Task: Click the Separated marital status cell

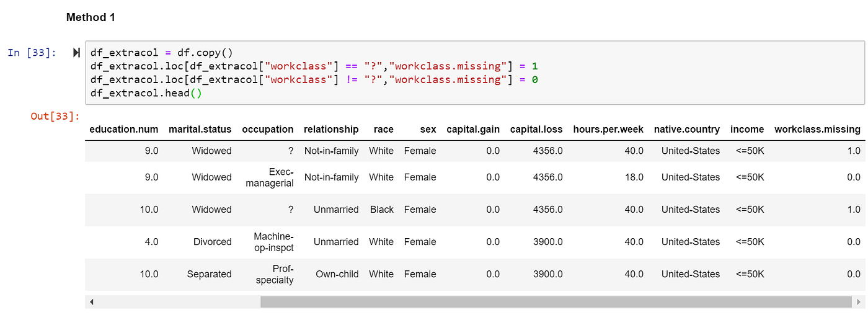Action: (x=210, y=274)
